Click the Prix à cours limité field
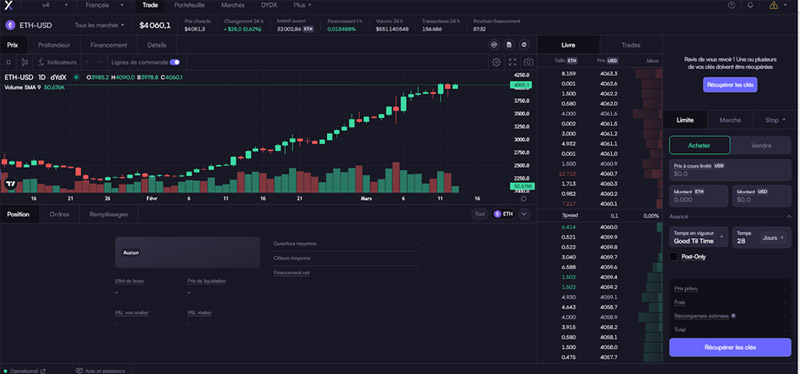The image size is (800, 374). 730,170
